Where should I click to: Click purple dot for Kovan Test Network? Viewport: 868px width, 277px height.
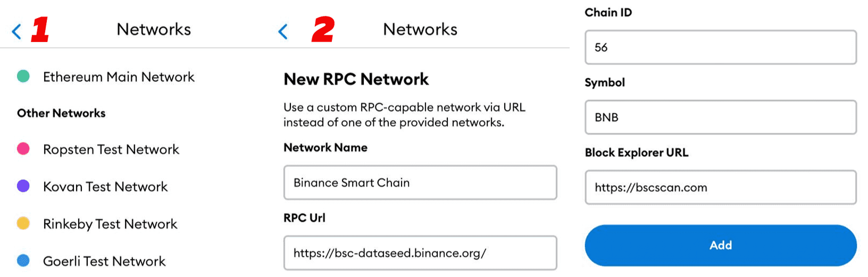tap(23, 186)
